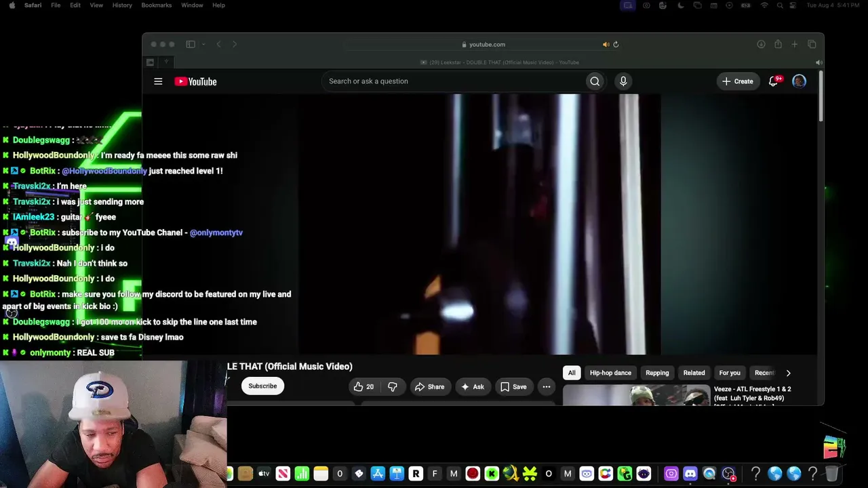Image resolution: width=868 pixels, height=488 pixels.
Task: Click the "guitar" message from IAmleek23
Action: (88, 217)
